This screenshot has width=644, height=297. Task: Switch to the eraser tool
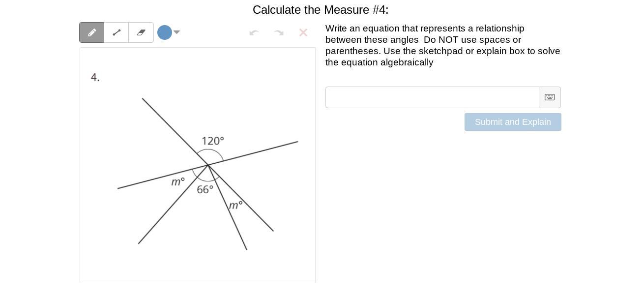(141, 32)
